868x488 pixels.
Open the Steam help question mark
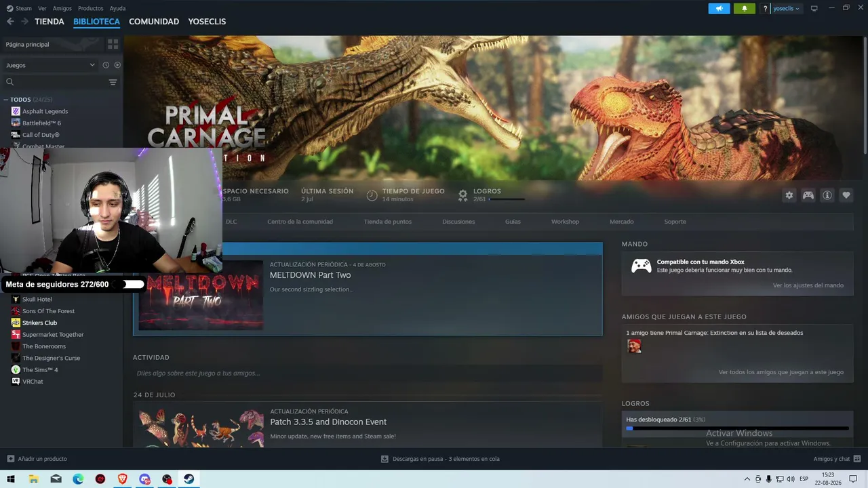point(765,9)
